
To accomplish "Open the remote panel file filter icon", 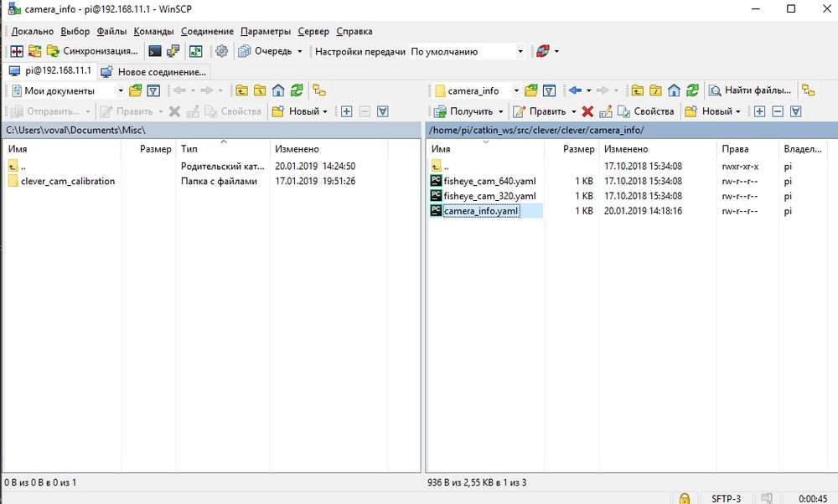I will click(549, 90).
